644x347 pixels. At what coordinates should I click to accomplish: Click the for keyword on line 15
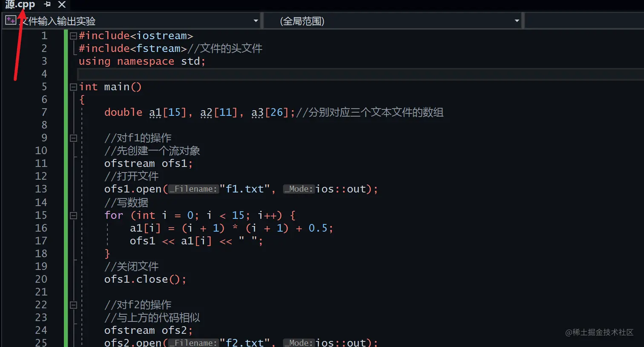114,215
